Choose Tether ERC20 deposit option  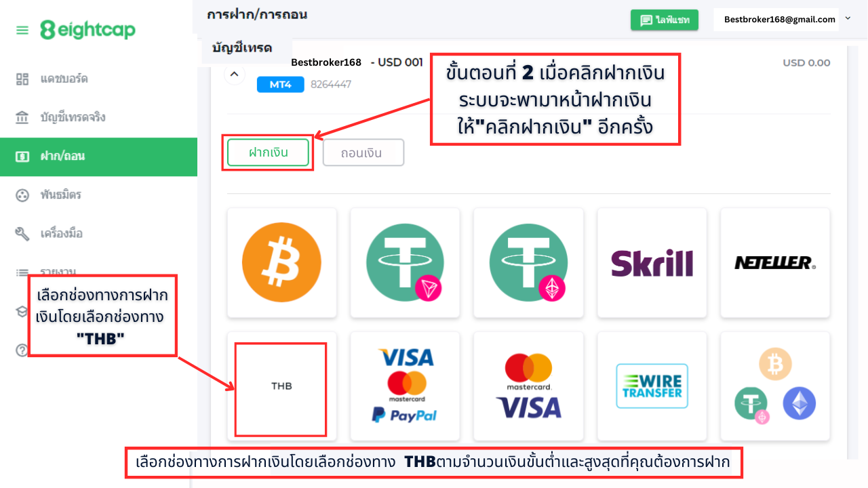528,262
